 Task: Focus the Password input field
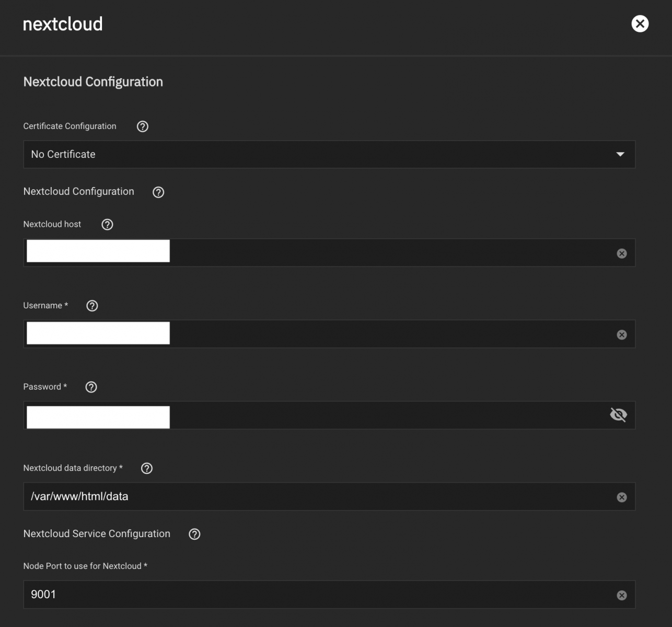366,415
